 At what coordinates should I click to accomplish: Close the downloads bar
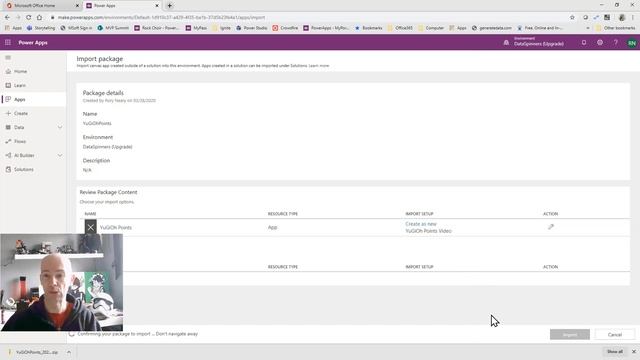tap(634, 352)
